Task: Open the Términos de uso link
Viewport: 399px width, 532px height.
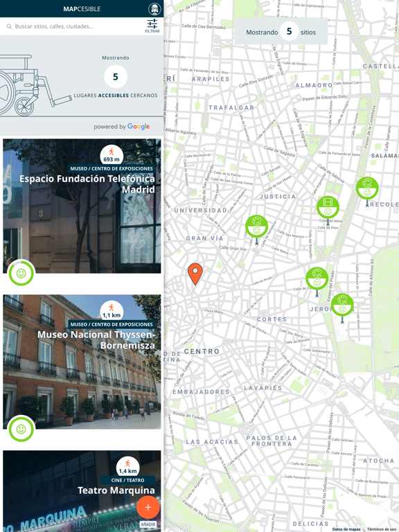Action: 382,529
